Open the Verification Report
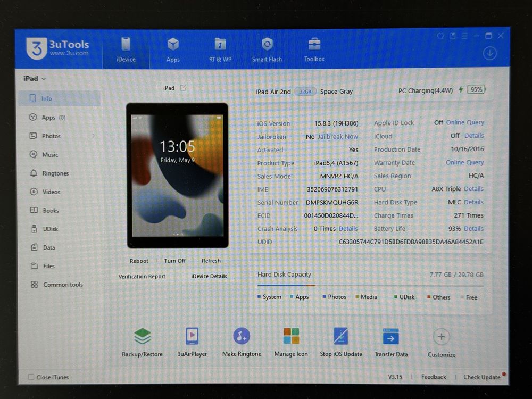 (x=142, y=277)
